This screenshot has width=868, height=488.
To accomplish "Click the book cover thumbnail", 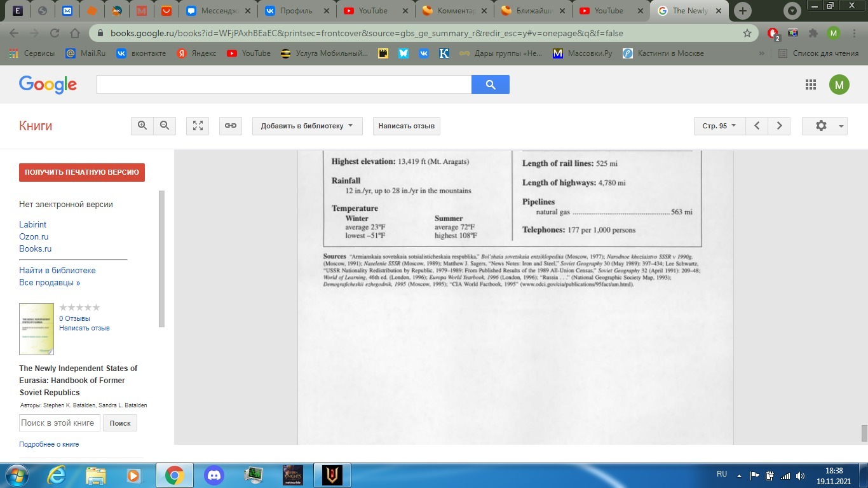I will [36, 329].
